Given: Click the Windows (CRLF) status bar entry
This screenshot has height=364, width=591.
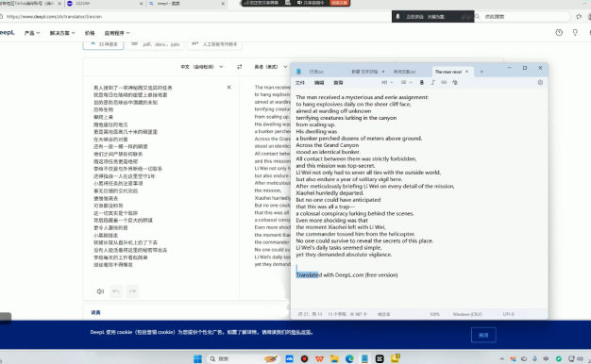Looking at the screenshot, I should tap(467, 314).
